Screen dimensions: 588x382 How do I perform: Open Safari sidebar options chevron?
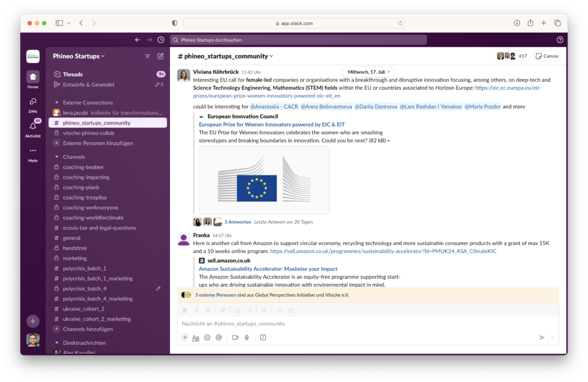pyautogui.click(x=69, y=23)
